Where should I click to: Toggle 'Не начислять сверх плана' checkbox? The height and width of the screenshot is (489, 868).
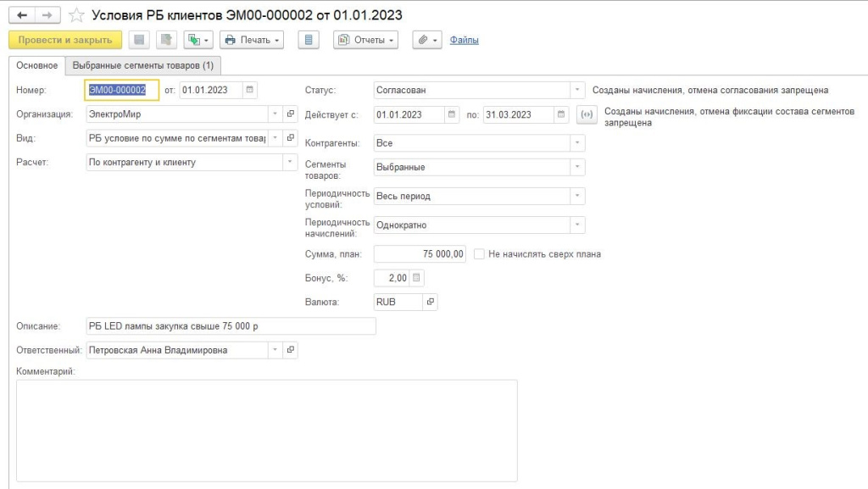point(480,253)
